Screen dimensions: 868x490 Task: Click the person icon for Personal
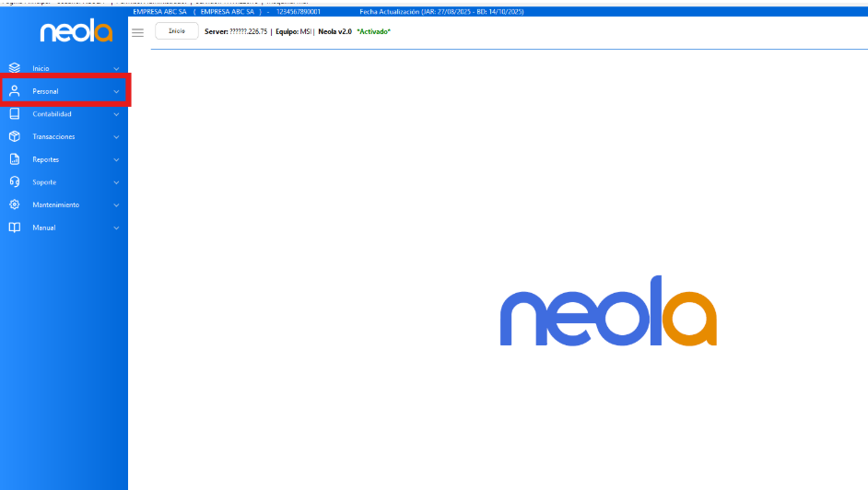click(x=14, y=91)
